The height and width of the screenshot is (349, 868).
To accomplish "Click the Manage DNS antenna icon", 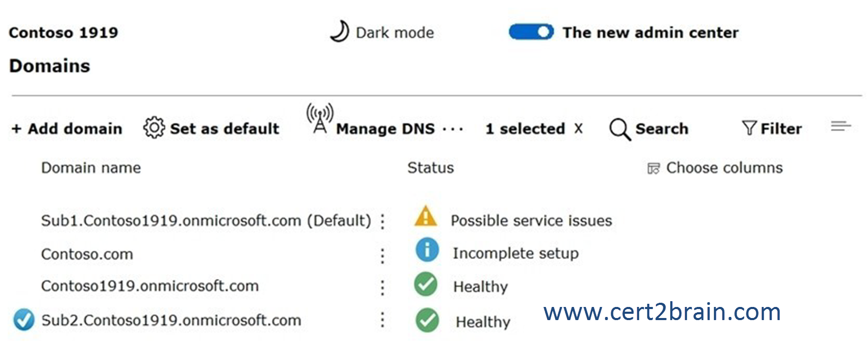I will click(x=320, y=118).
